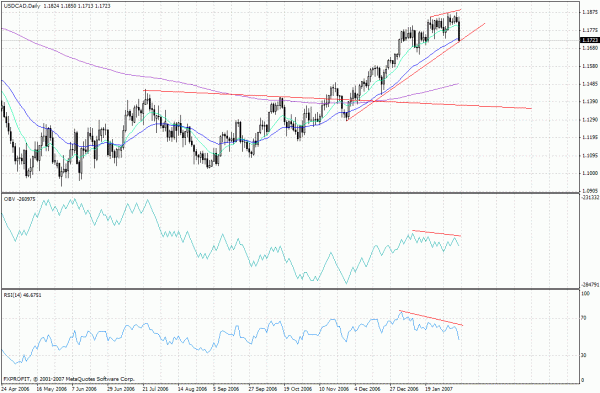Click the 1.1095 price axis label
600x393 pixels.
590,155
